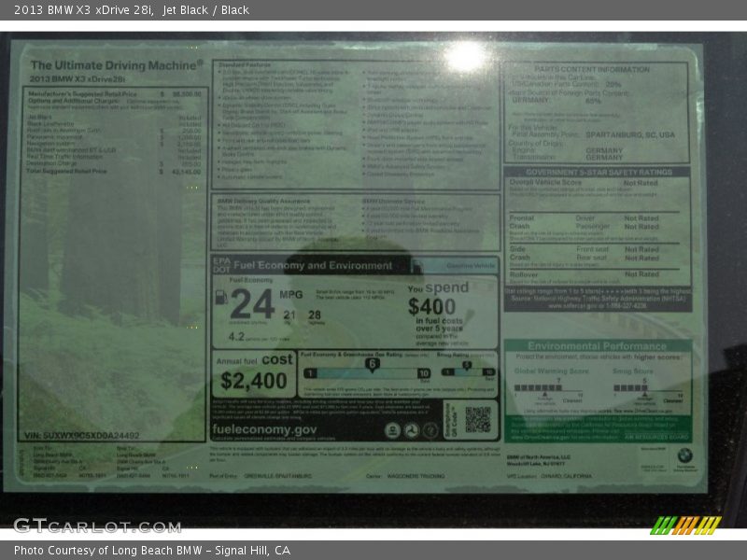Click the Fuel Economy & Greenhouse Gas Rating slider
The image size is (747, 560).
pos(368,373)
